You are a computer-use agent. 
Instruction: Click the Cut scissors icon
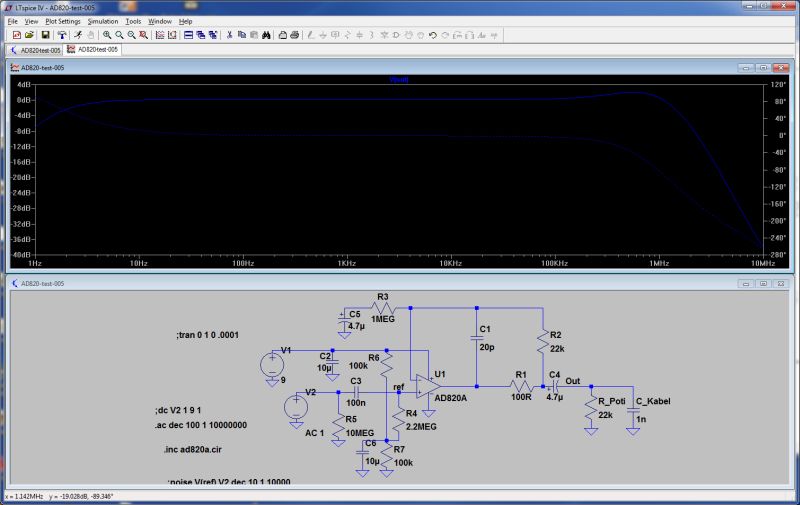tap(229, 35)
